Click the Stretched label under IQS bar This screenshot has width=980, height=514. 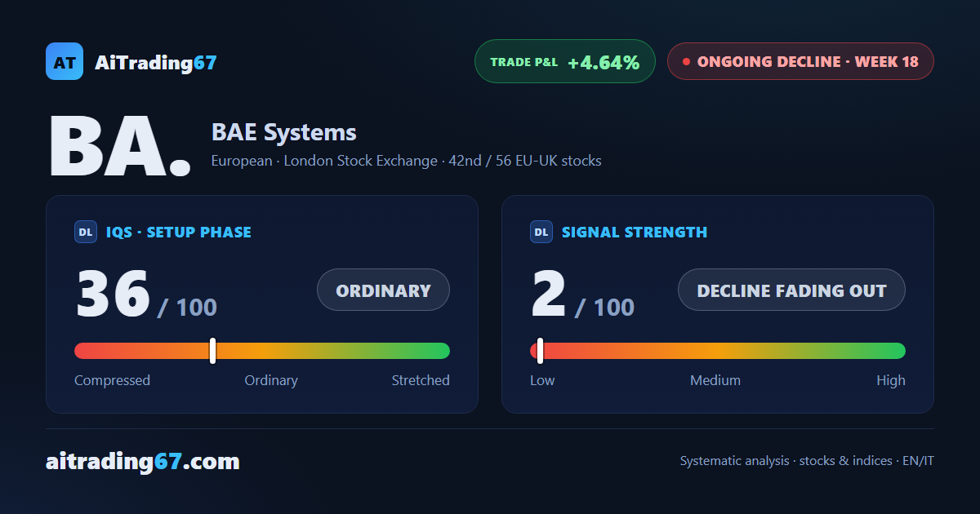tap(421, 380)
